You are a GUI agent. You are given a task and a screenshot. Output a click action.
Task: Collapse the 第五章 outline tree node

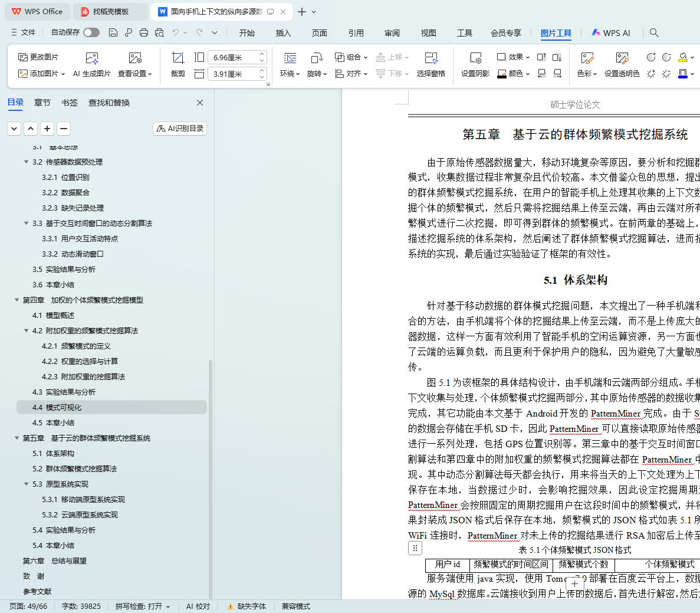[x=17, y=438]
